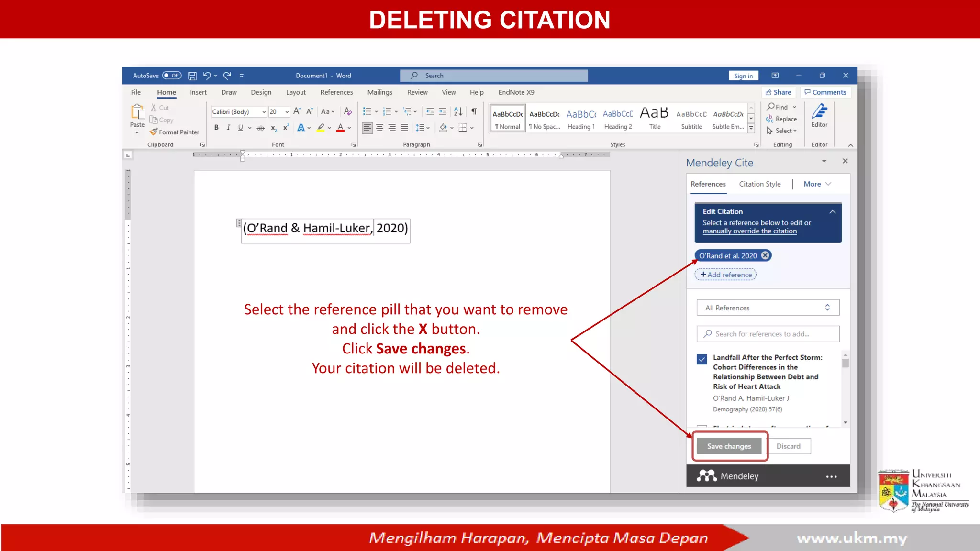Apply Strikethrough formatting
The width and height of the screenshot is (980, 551).
260,128
